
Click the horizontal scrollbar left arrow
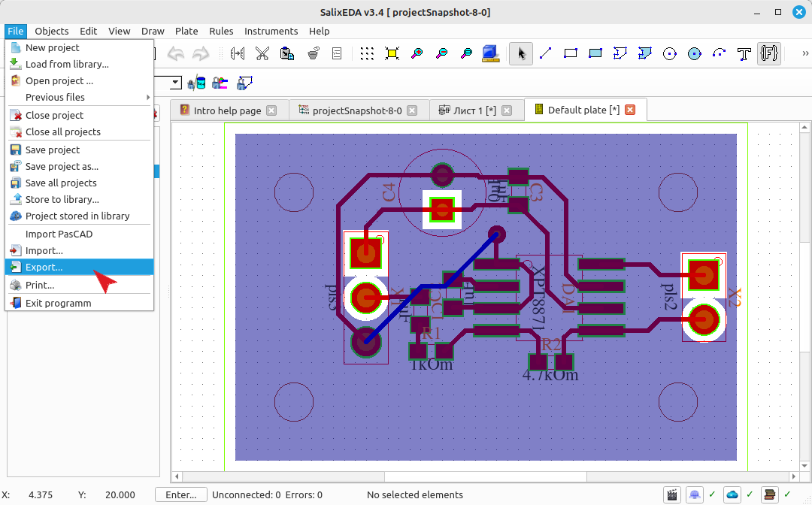[x=177, y=476]
